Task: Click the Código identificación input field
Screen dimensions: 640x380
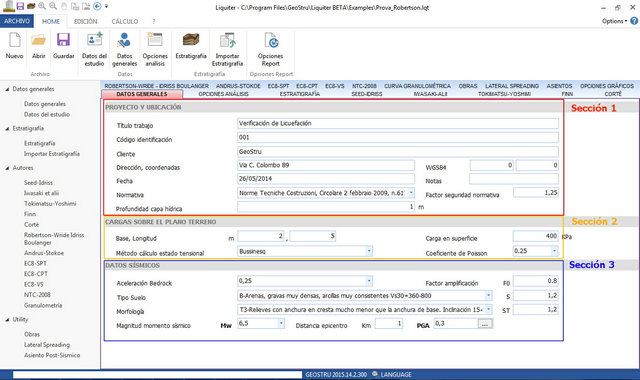Action: click(x=398, y=138)
